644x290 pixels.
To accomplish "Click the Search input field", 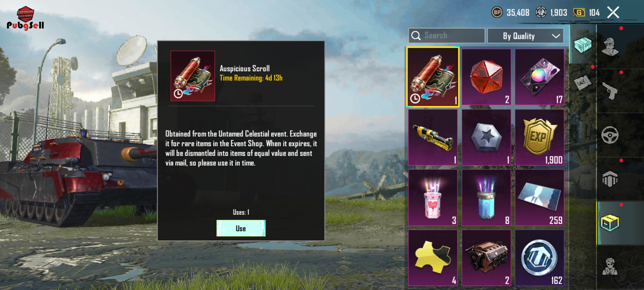I will [x=447, y=35].
